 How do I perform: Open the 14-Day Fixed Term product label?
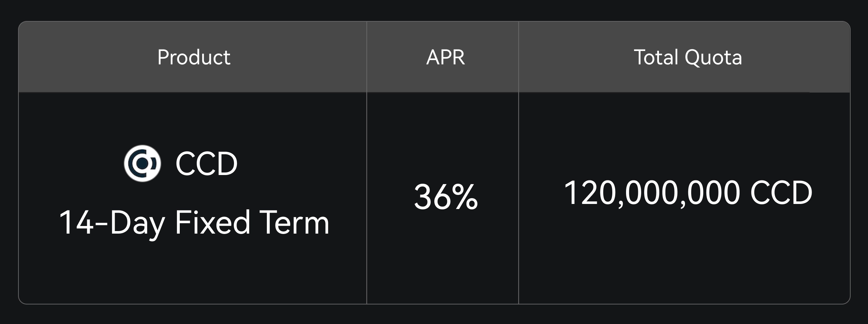click(194, 223)
